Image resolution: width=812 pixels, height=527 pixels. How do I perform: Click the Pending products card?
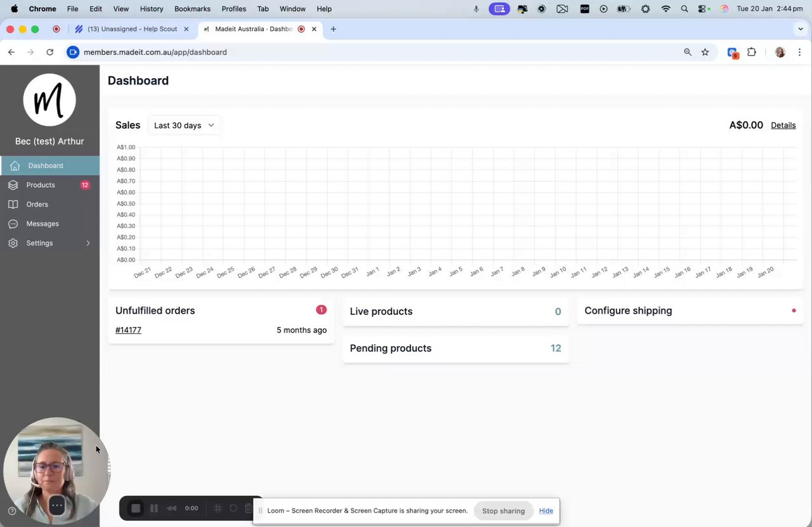point(455,349)
